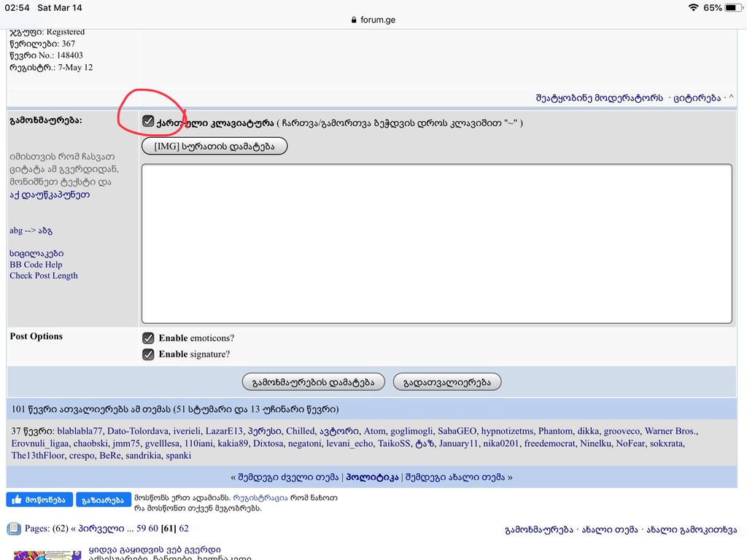747x560 pixels.
Task: Click the Facebook გაზიარება share button
Action: (x=103, y=499)
